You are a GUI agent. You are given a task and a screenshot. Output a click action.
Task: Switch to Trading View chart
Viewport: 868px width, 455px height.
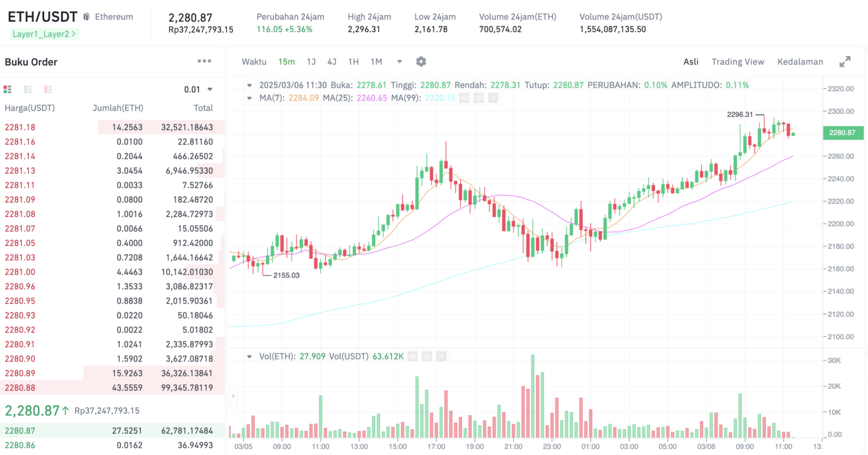737,62
